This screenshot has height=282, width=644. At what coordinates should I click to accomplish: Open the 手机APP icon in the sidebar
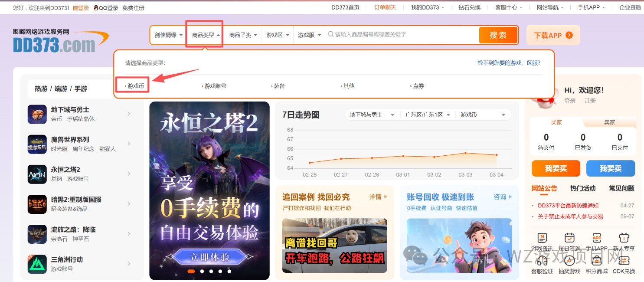(x=596, y=238)
